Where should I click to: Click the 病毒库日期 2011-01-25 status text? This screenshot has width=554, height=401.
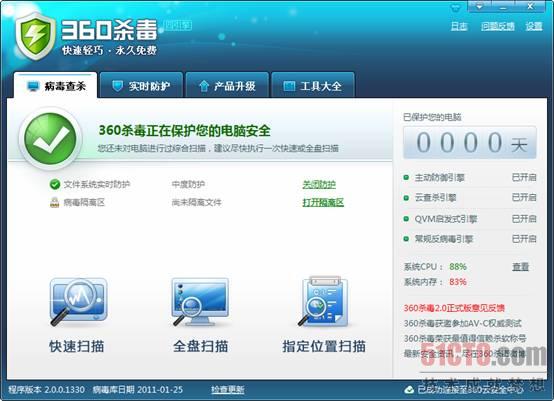(x=138, y=390)
